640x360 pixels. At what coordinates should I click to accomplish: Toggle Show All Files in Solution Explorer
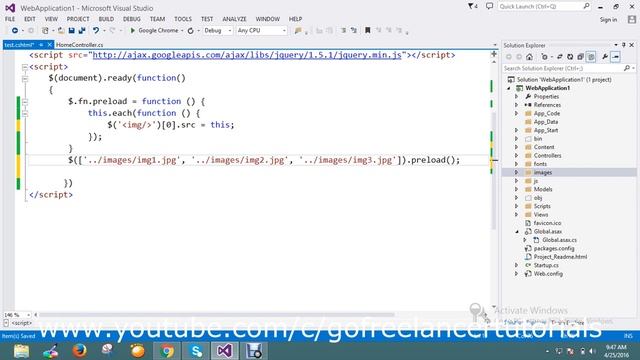coord(591,57)
